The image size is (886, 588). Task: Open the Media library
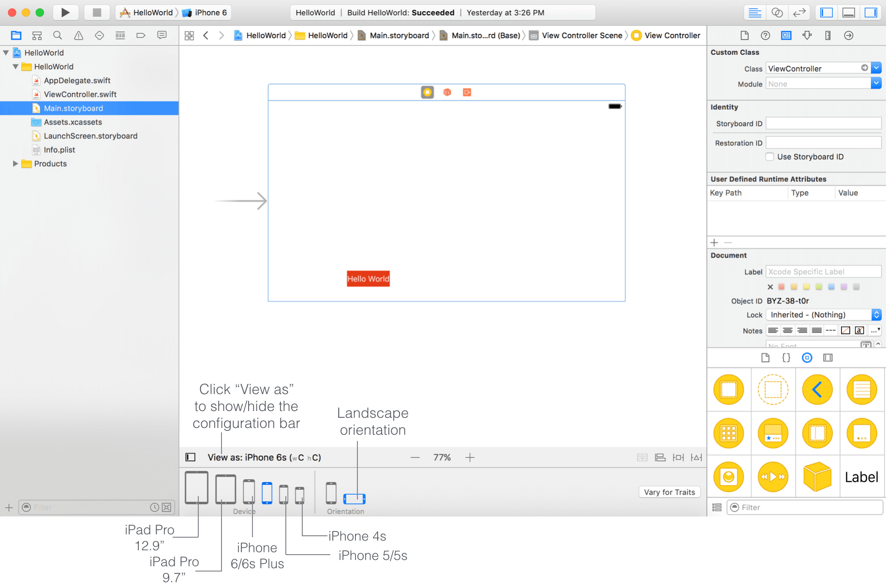click(828, 358)
